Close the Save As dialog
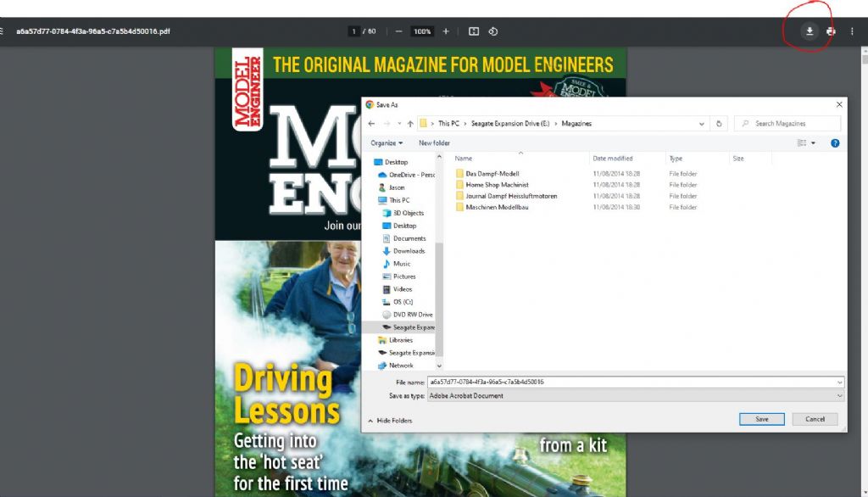Viewport: 868px width, 497px height. [839, 104]
